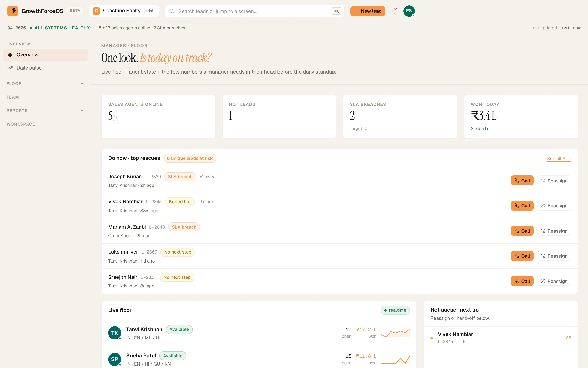Click the 8 unique leads at risk badge
Image resolution: width=588 pixels, height=368 pixels.
[190, 158]
